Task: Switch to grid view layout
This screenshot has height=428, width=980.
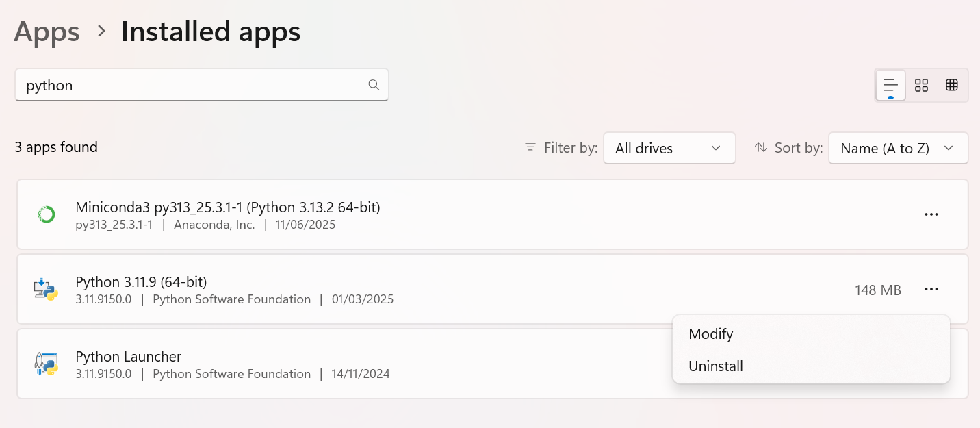Action: (x=921, y=85)
